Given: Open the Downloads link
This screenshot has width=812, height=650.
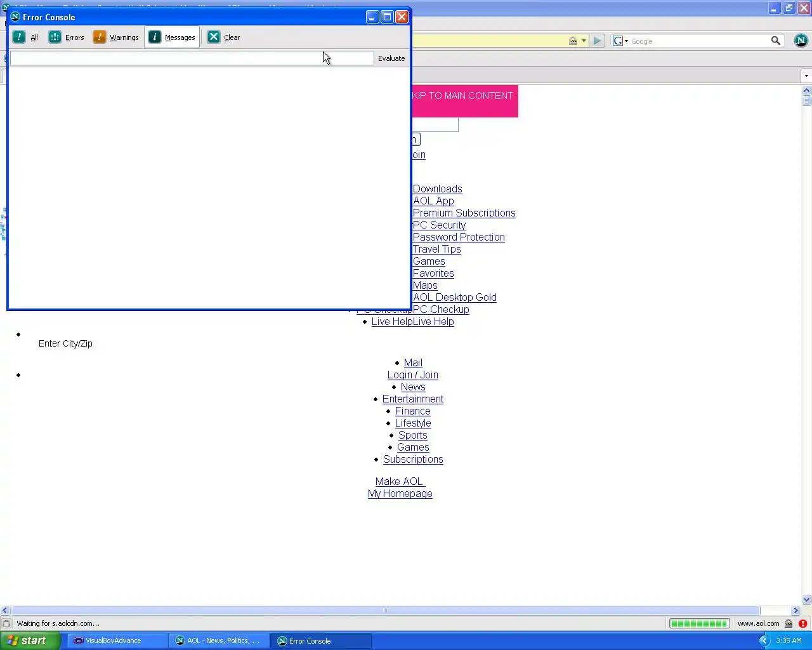Looking at the screenshot, I should tap(437, 189).
